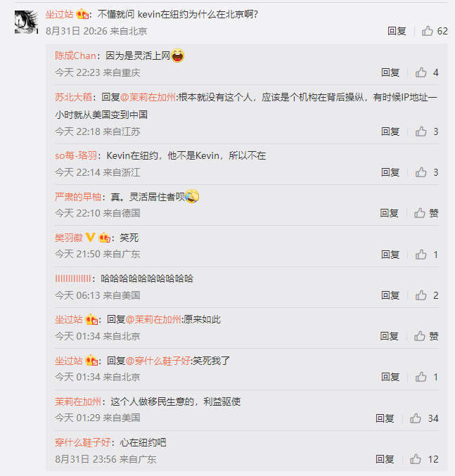
Task: Open @穿什么鞋子好 mention in 坐过站's reply
Action: click(x=158, y=361)
